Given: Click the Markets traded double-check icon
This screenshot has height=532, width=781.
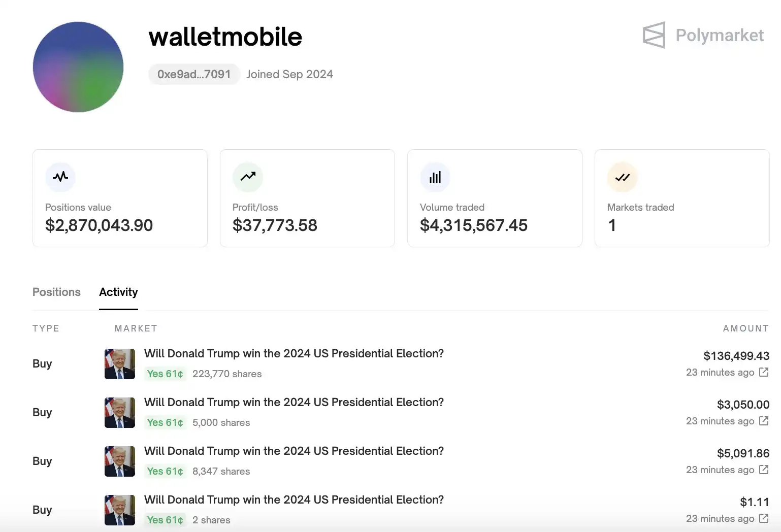Looking at the screenshot, I should (623, 177).
